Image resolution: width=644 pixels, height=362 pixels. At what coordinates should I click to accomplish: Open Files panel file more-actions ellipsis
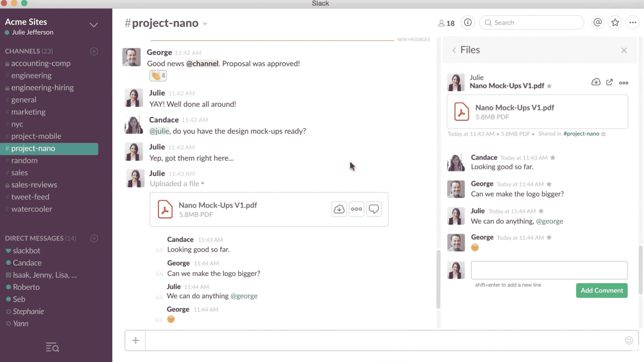click(x=623, y=83)
